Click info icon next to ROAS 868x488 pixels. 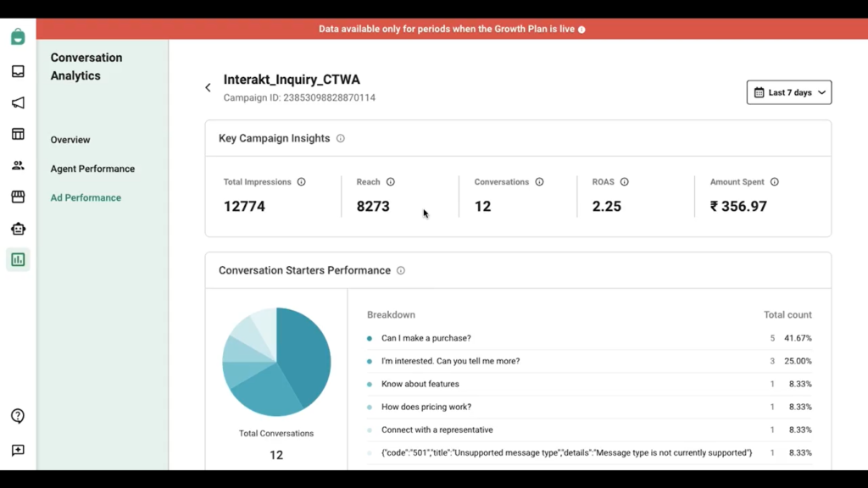pos(625,182)
